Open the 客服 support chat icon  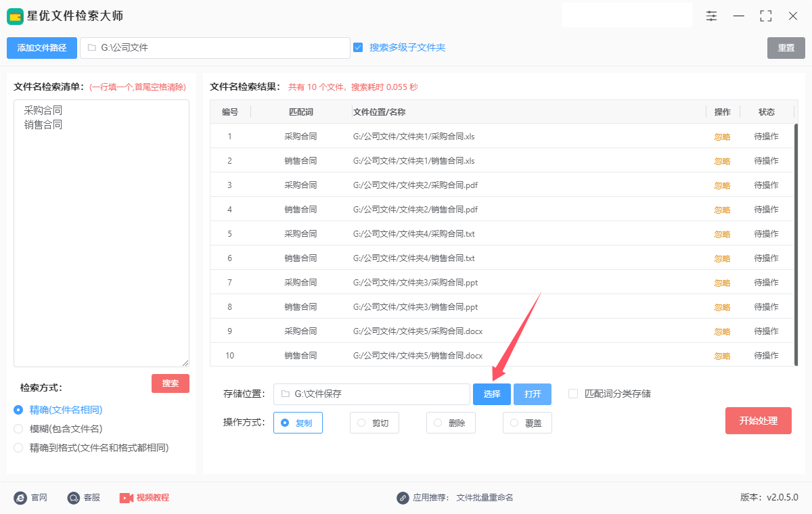tap(74, 498)
